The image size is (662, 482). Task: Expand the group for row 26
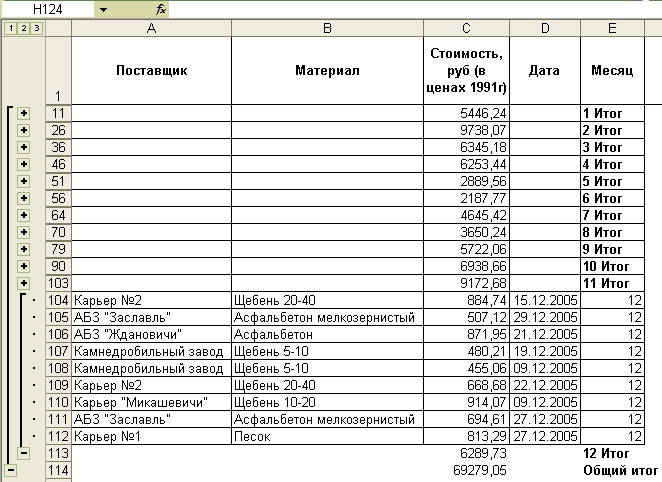click(24, 130)
